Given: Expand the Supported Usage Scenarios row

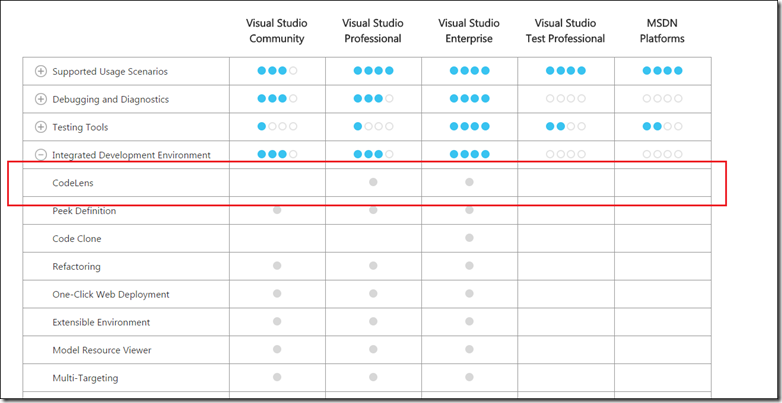Looking at the screenshot, I should [x=40, y=71].
